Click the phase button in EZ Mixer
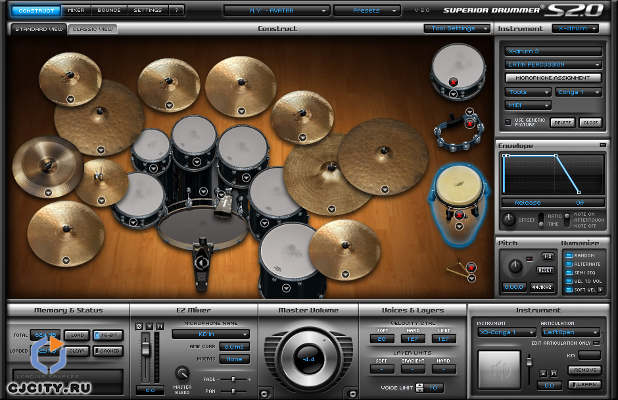Viewport: 618px width, 400px height. pyautogui.click(x=139, y=326)
